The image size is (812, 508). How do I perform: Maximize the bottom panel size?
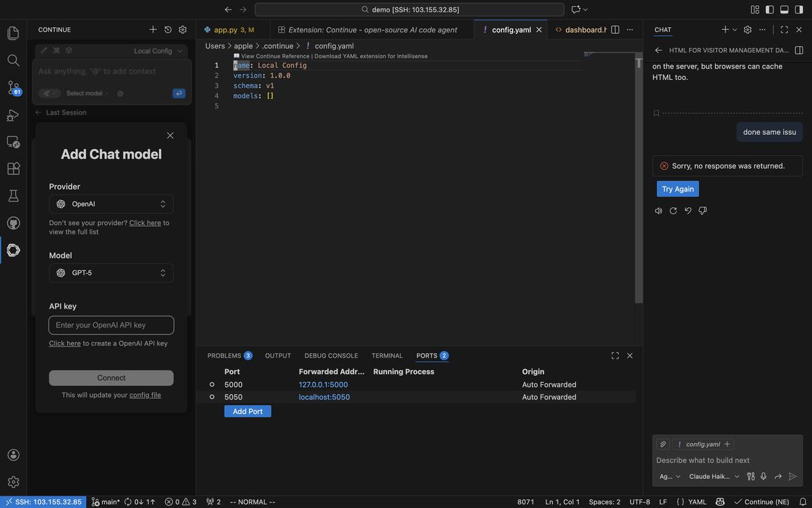615,356
